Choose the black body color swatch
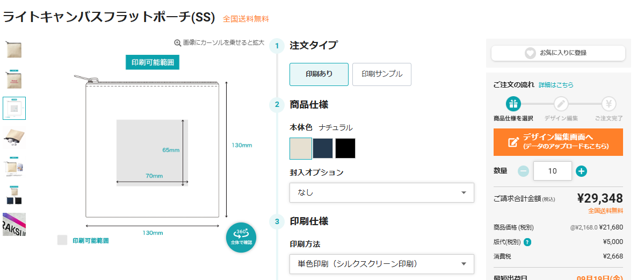This screenshot has height=280, width=644. point(345,148)
